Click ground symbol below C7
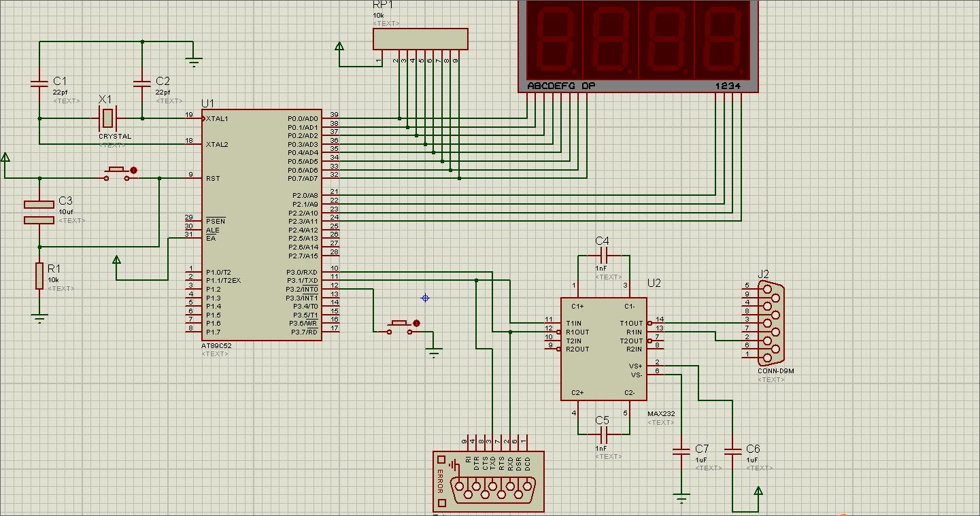The width and height of the screenshot is (980, 516). click(x=681, y=498)
